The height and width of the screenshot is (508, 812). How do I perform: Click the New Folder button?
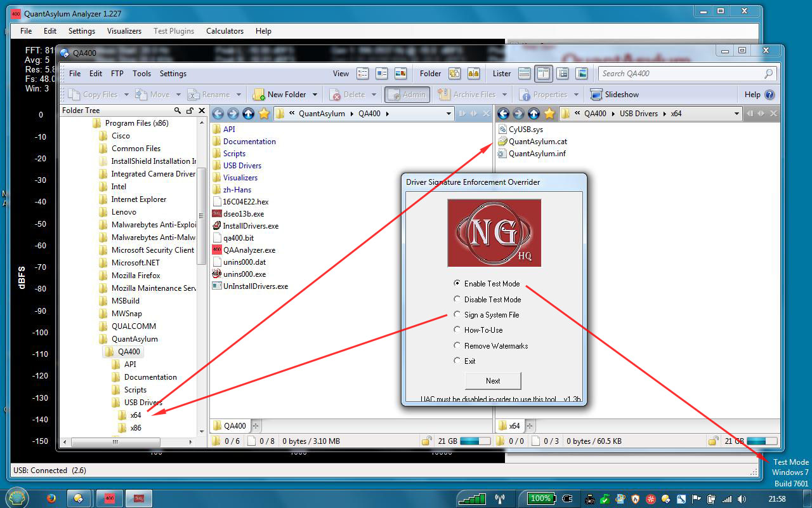(x=280, y=95)
